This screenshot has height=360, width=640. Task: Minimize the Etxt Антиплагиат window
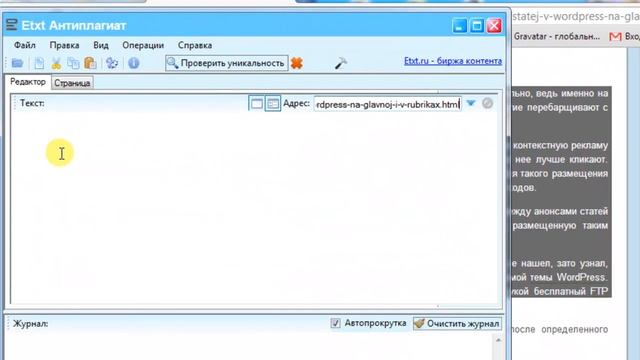pyautogui.click(x=459, y=26)
